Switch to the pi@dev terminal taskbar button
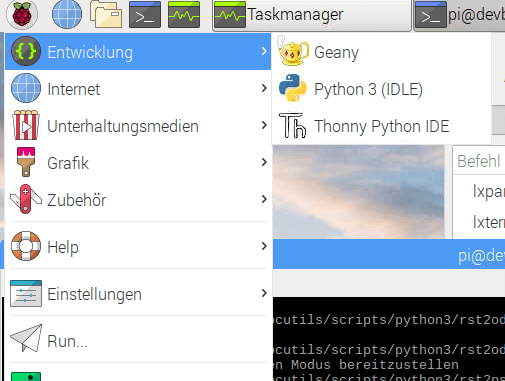Viewport: 505px width, 381px height. pos(459,15)
